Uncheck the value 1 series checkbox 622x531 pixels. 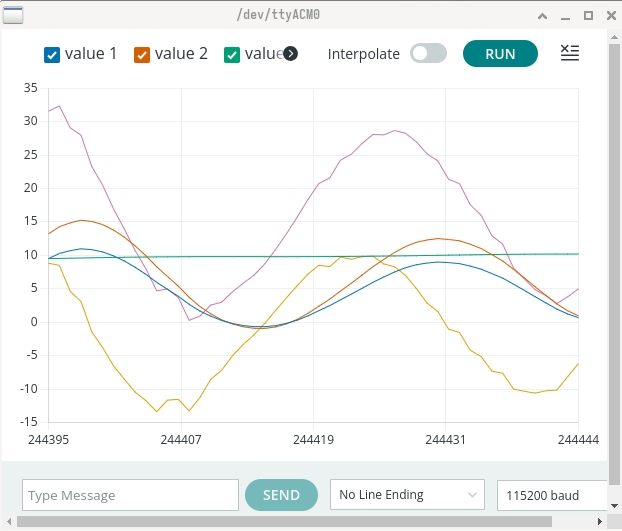pos(53,54)
